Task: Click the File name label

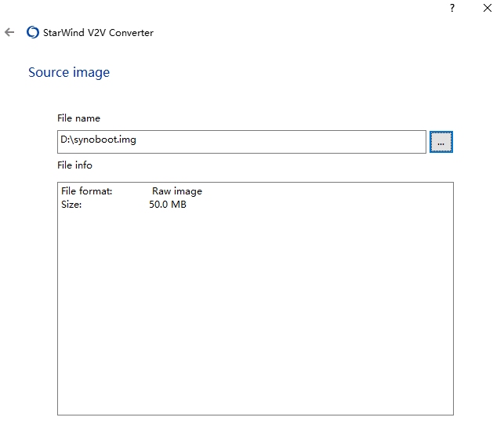Action: point(78,118)
